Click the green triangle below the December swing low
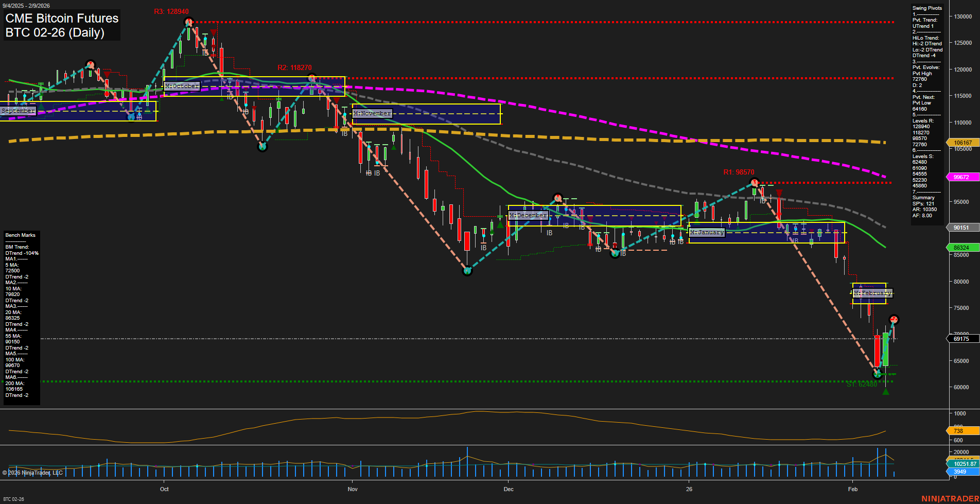The width and height of the screenshot is (980, 504). [500, 225]
